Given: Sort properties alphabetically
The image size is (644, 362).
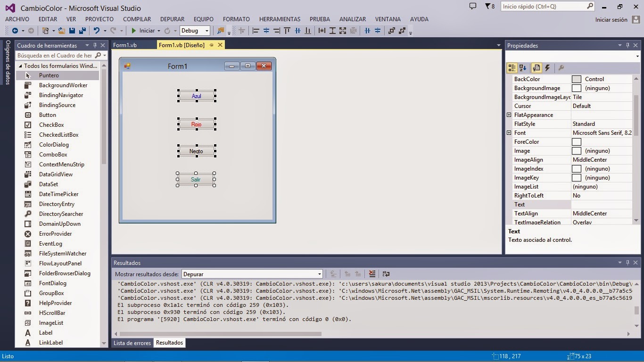Looking at the screenshot, I should [523, 67].
